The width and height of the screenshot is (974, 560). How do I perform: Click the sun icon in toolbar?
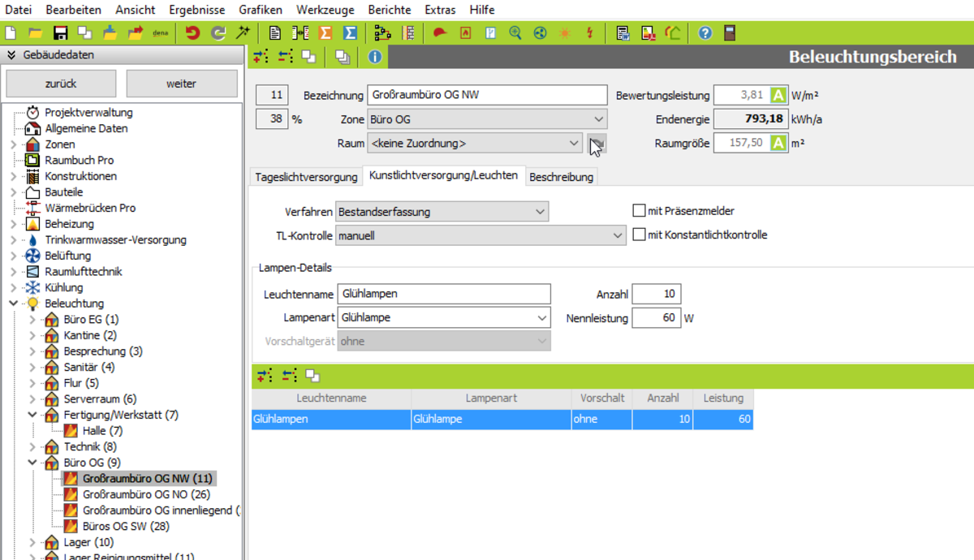coord(564,33)
